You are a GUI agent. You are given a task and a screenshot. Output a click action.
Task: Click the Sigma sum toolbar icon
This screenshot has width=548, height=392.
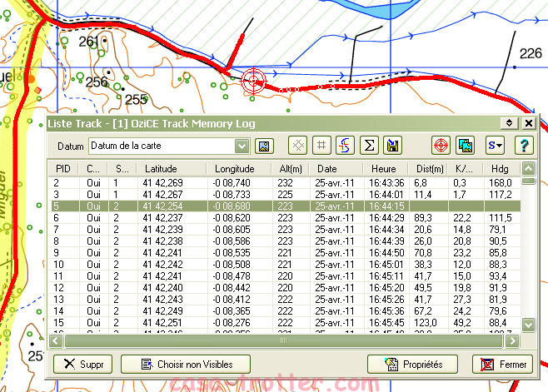pos(369,146)
